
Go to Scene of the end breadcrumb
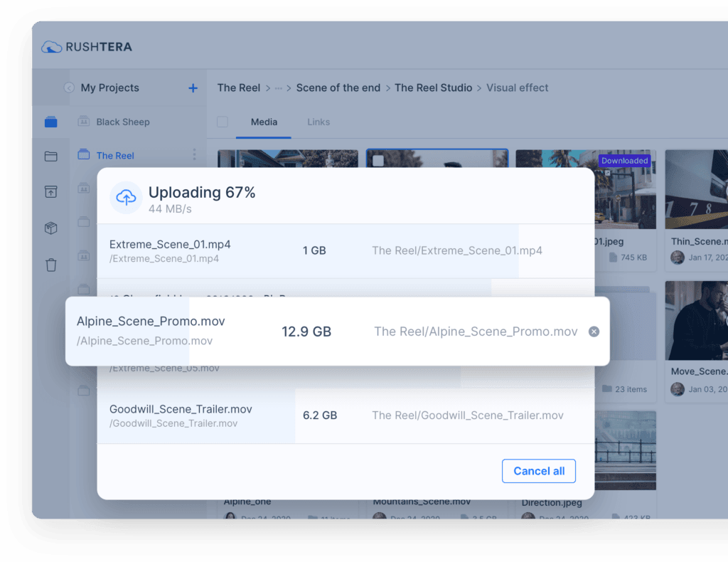coord(338,88)
